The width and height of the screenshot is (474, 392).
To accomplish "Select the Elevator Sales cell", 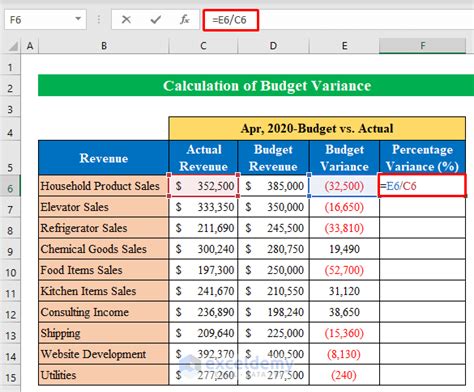I will 104,207.
